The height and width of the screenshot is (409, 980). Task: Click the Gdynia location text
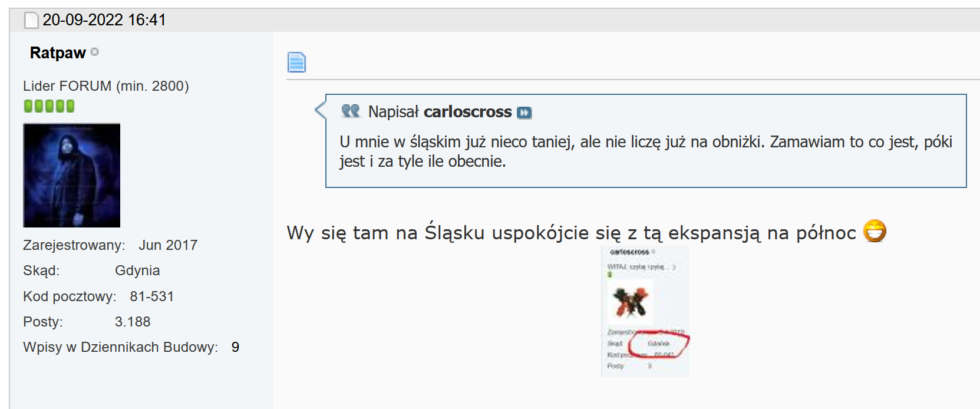point(137,271)
